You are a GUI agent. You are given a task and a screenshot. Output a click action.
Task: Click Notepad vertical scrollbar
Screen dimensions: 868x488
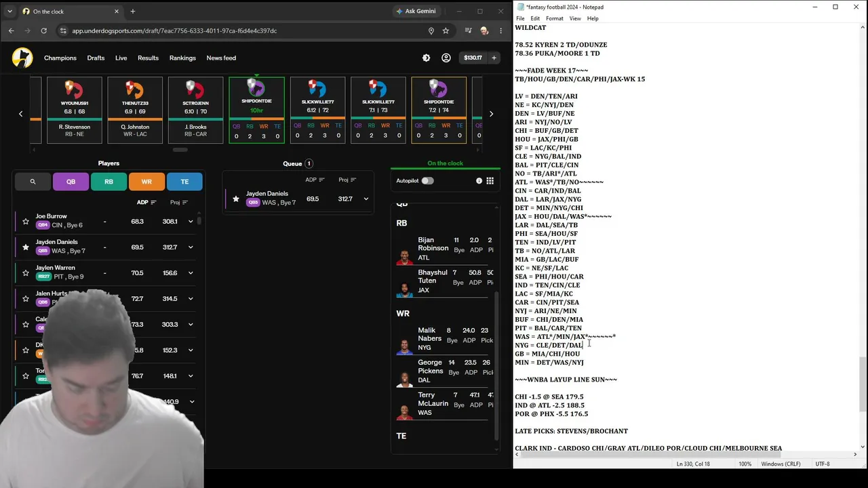863,383
